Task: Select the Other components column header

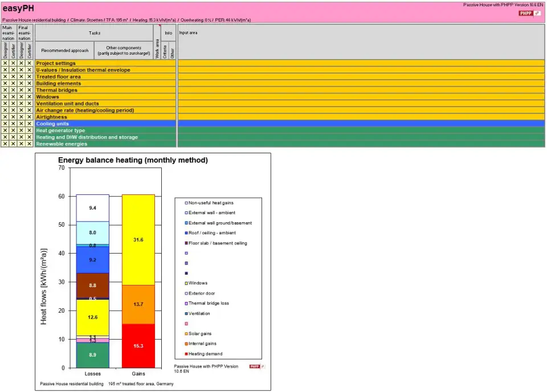Action: pyautogui.click(x=124, y=51)
